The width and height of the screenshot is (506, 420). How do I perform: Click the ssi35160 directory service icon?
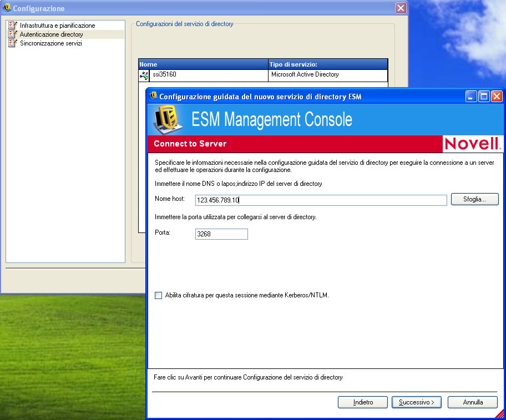click(x=144, y=75)
